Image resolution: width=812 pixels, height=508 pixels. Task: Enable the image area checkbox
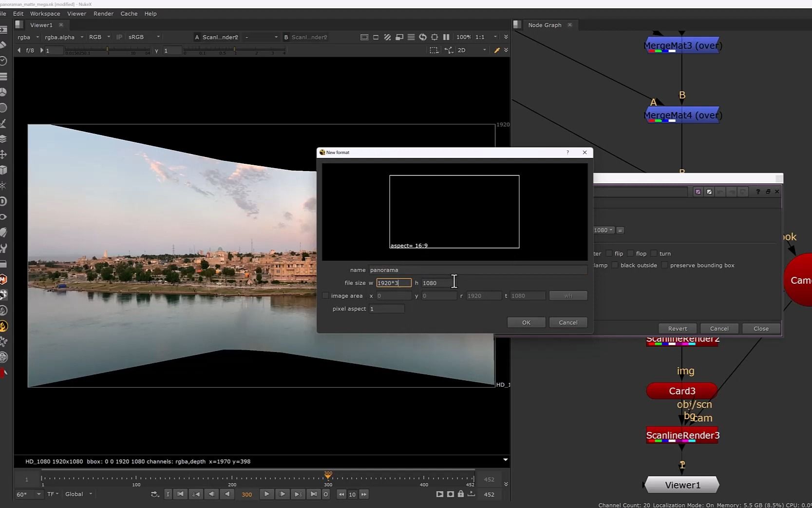[325, 295]
